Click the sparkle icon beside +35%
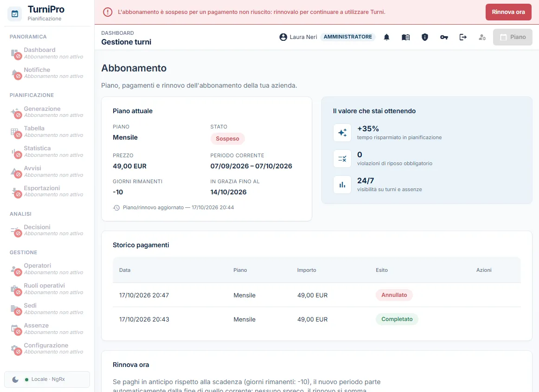 pyautogui.click(x=342, y=133)
